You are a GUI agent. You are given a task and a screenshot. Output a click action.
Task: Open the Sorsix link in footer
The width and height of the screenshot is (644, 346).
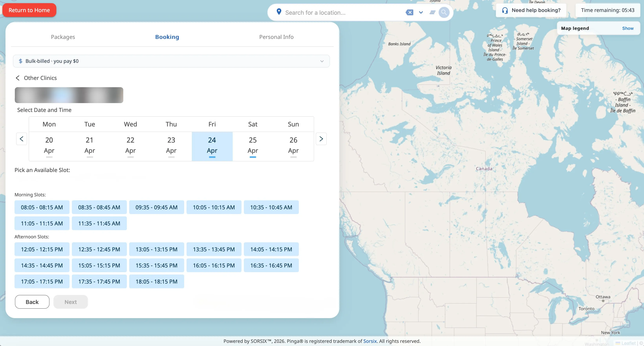[x=370, y=341]
